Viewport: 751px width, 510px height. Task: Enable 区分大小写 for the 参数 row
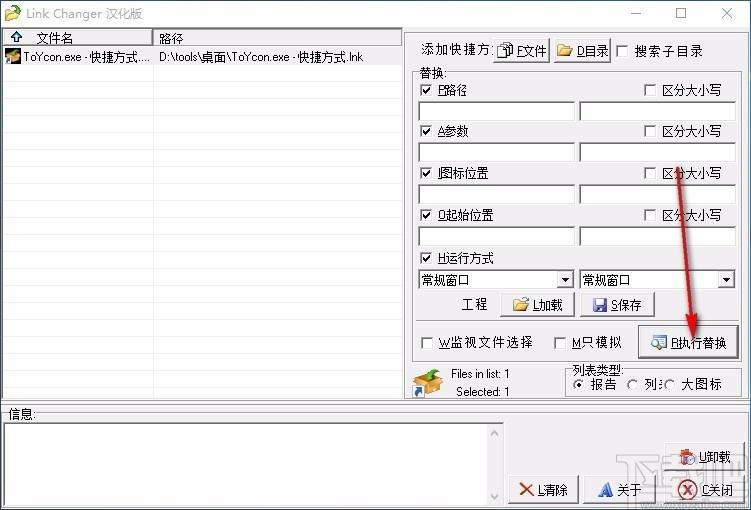(x=649, y=131)
